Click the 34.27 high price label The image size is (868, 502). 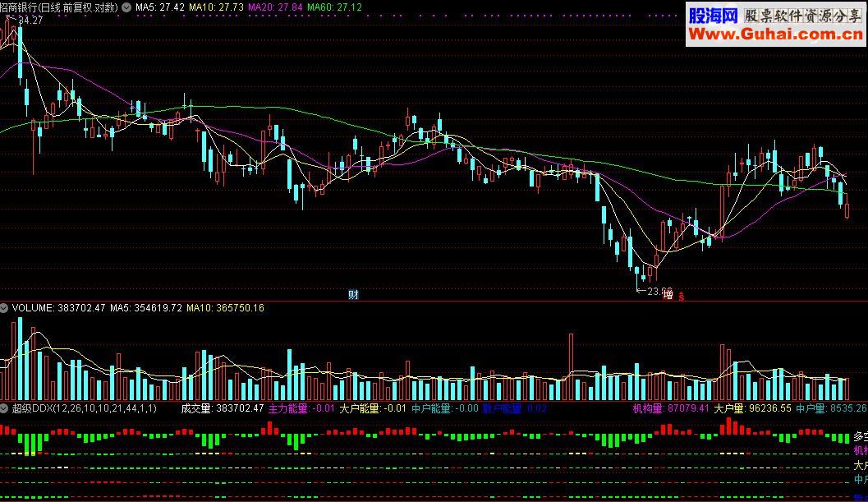pos(30,20)
